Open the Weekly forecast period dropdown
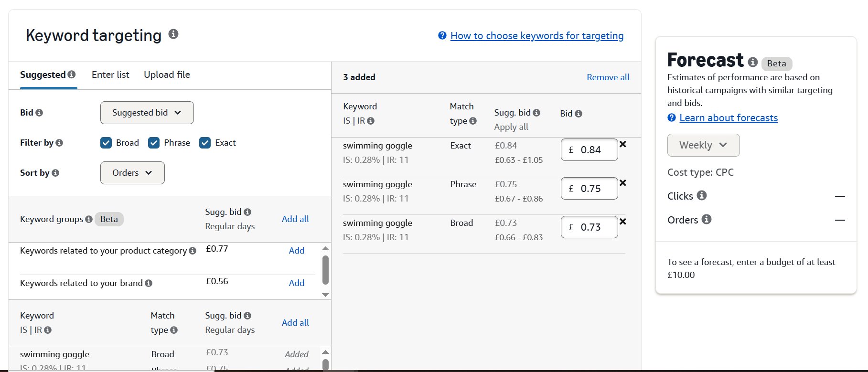 703,145
